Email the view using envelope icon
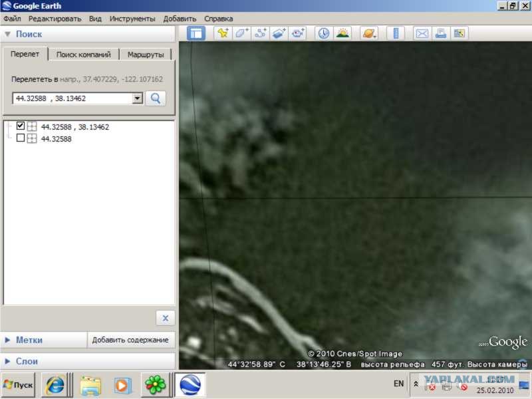The width and height of the screenshot is (532, 399). pyautogui.click(x=422, y=33)
